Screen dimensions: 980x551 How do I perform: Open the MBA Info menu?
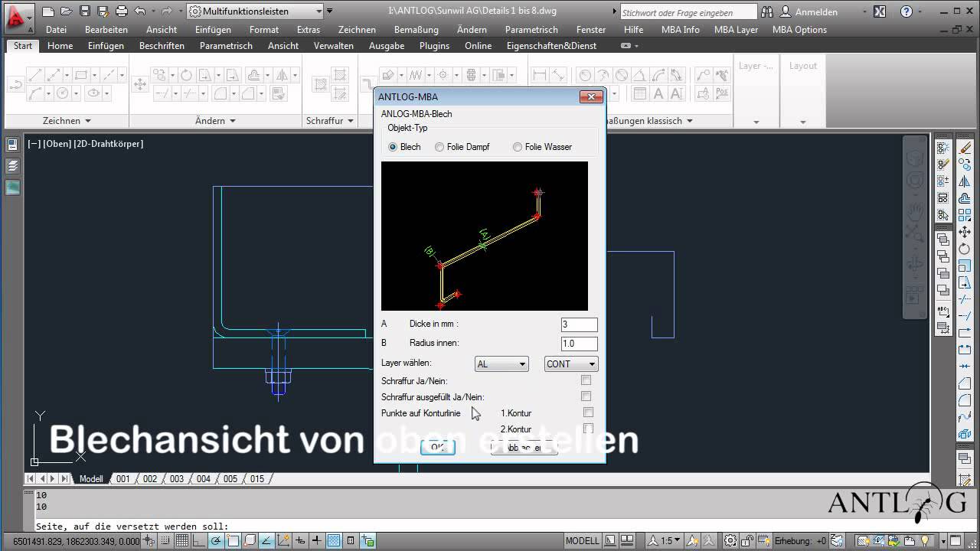click(x=681, y=30)
